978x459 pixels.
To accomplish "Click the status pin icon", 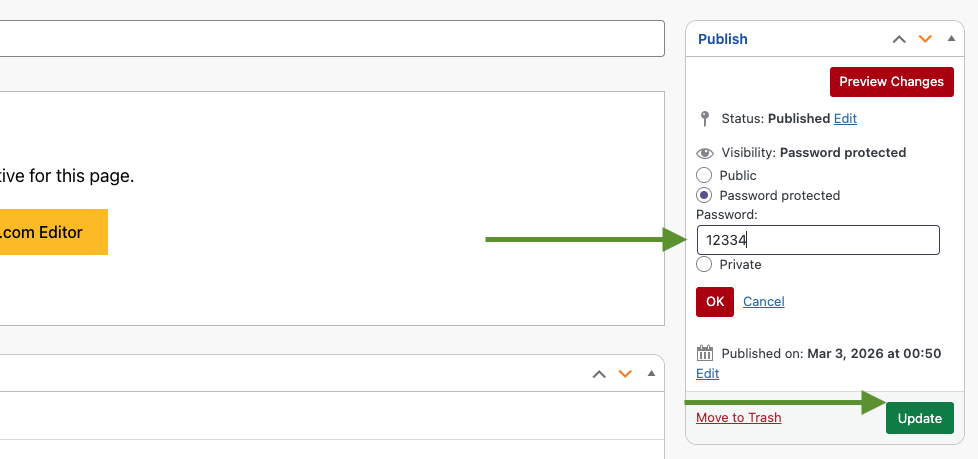I will pyautogui.click(x=705, y=118).
